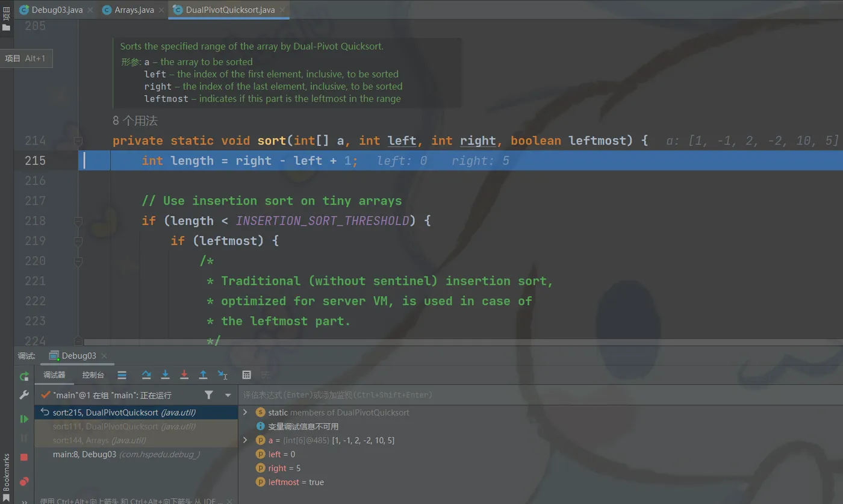
Task: Click the red Stop icon
Action: pos(24,457)
